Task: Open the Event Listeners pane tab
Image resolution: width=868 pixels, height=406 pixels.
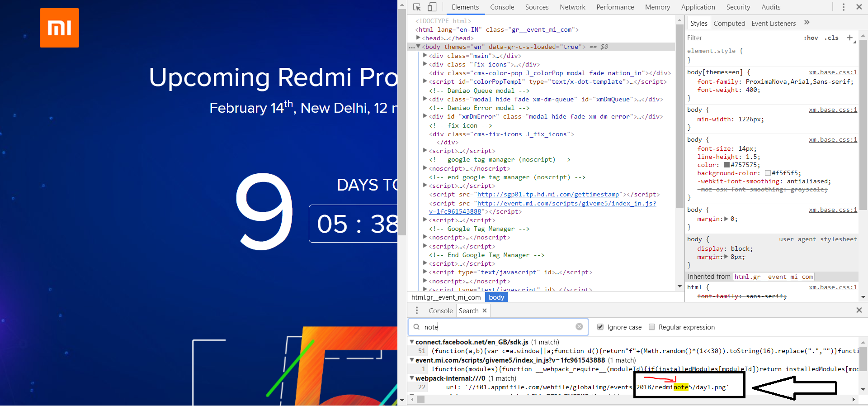Action: pos(774,23)
